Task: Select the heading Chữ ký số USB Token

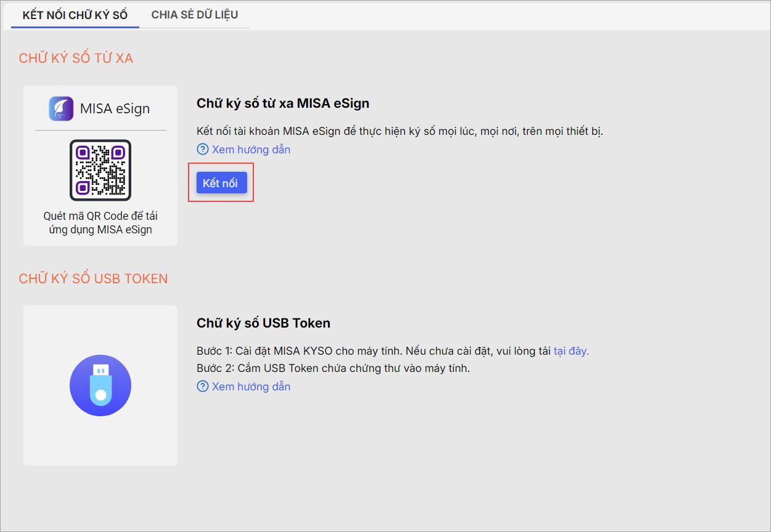Action: click(264, 323)
